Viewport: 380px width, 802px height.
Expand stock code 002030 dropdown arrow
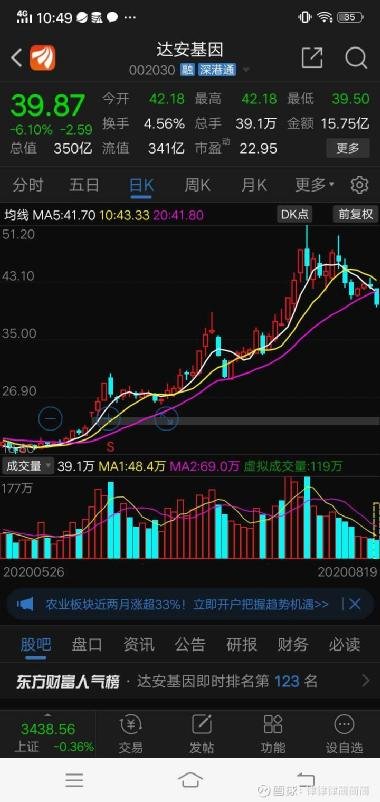[247, 70]
